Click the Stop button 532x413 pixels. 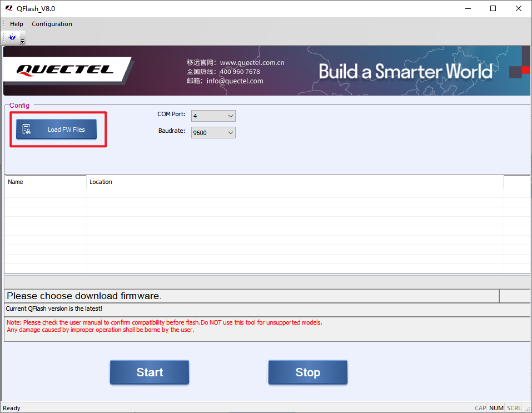(308, 372)
